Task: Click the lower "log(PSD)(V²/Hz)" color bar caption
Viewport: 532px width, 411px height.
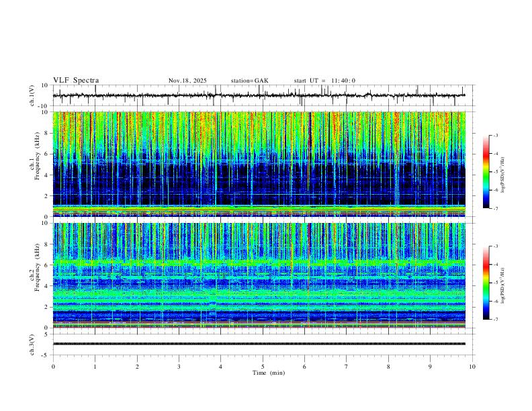Action: [503, 286]
